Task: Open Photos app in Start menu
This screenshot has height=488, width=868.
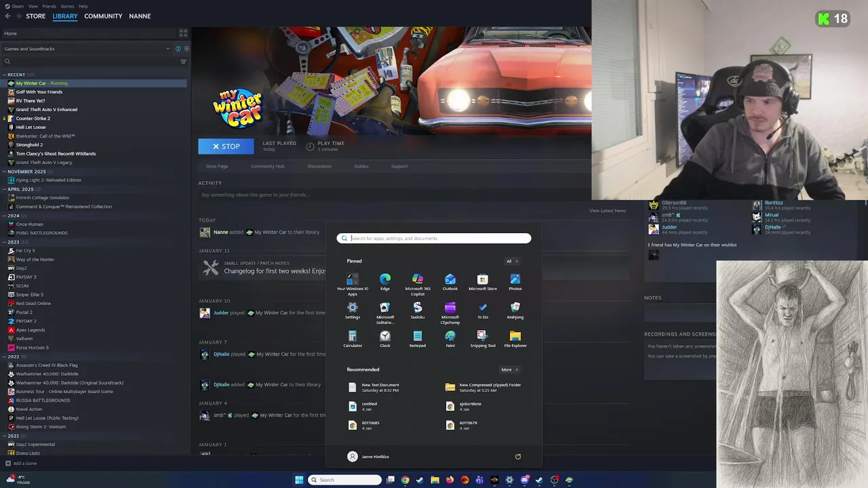Action: [515, 283]
